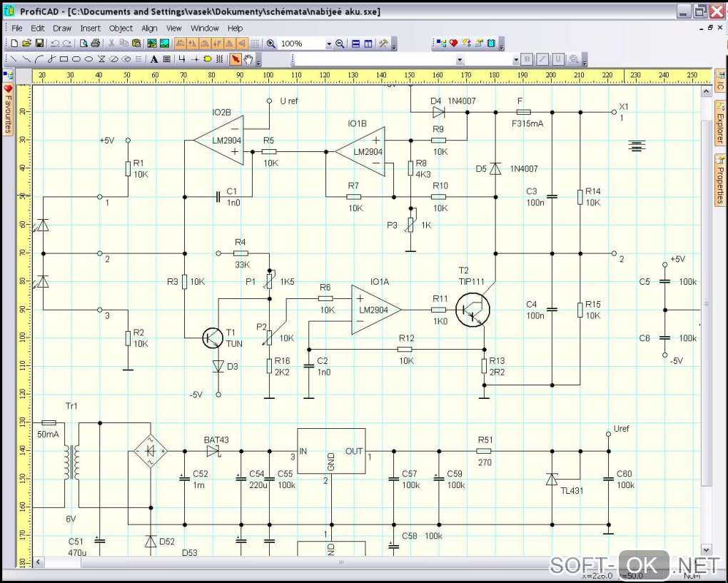
Task: Expand text formatting toolbar options
Action: tap(585, 60)
